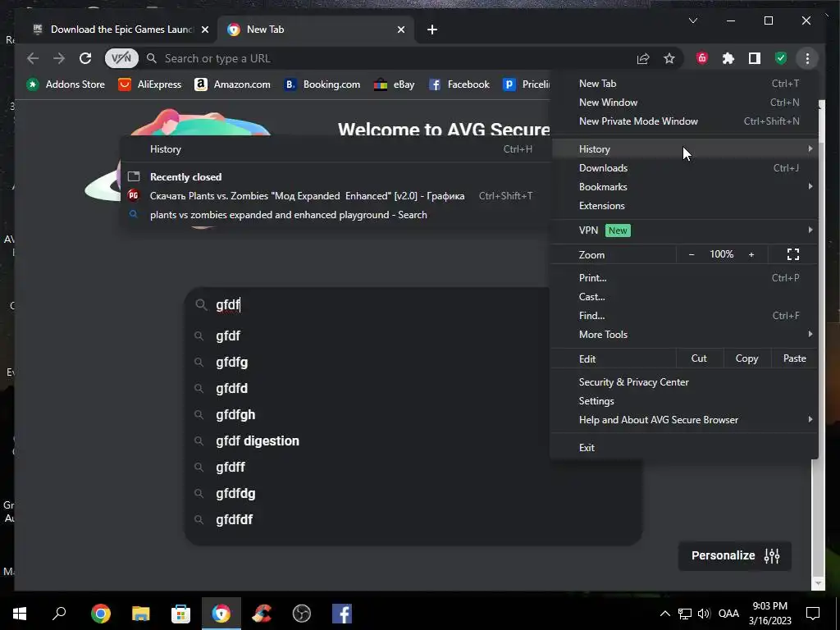Viewport: 840px width, 630px height.
Task: Open File Explorer from taskbar
Action: 140,614
